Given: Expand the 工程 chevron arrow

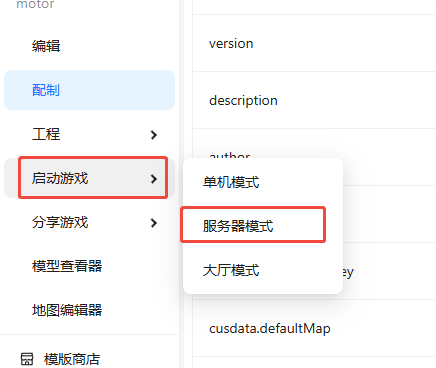Looking at the screenshot, I should [154, 135].
